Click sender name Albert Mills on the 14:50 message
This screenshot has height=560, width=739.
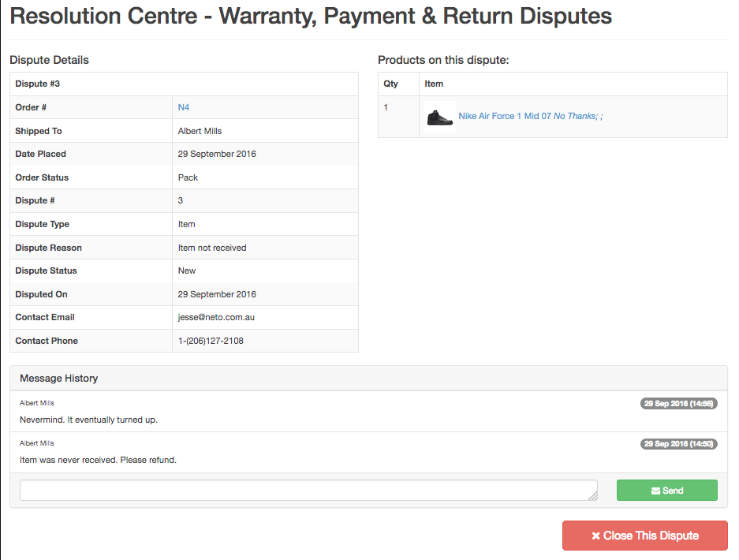click(x=37, y=443)
